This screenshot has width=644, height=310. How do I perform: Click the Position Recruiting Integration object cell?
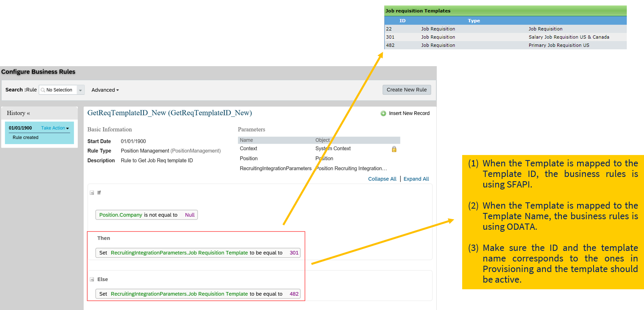(351, 169)
